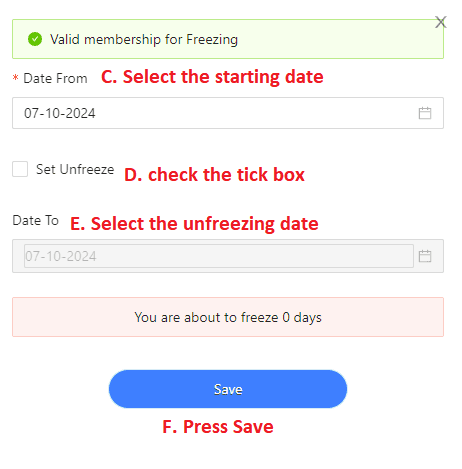
Task: Click the green checkmark success icon
Action: coord(35,39)
